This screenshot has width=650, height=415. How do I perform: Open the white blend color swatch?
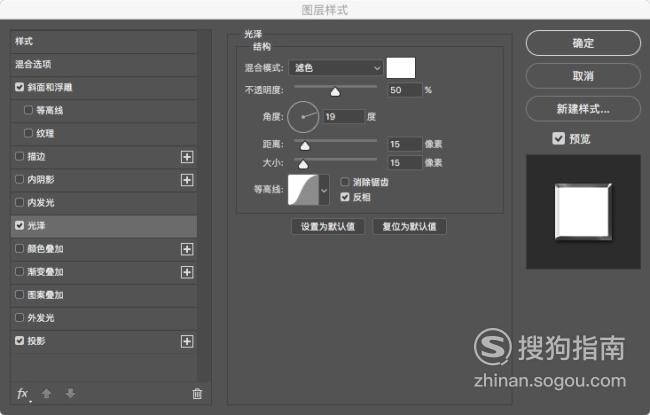tap(401, 68)
